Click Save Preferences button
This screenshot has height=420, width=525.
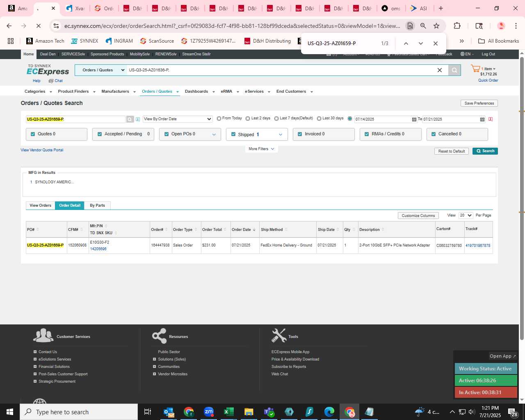tap(479, 103)
